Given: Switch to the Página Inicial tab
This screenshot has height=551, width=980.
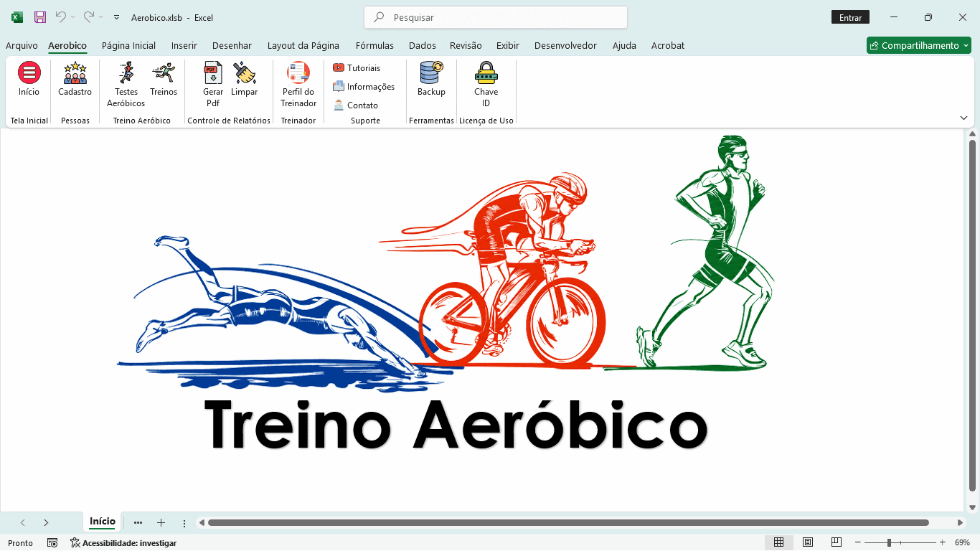Looking at the screenshot, I should (x=128, y=45).
